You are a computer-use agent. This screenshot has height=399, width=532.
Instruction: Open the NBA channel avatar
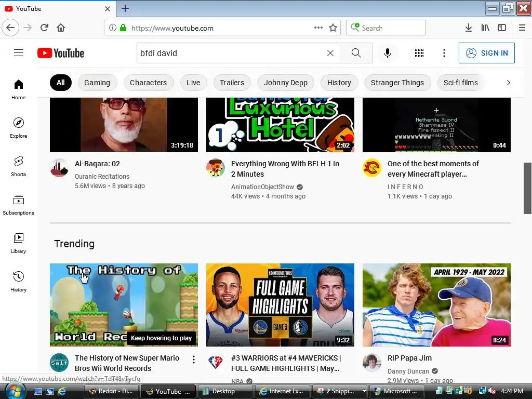tap(216, 362)
